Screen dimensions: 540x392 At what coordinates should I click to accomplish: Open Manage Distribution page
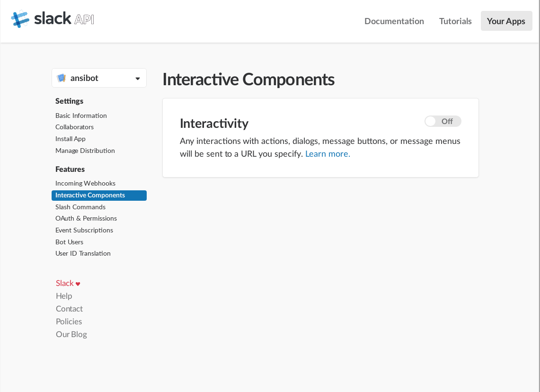(85, 151)
